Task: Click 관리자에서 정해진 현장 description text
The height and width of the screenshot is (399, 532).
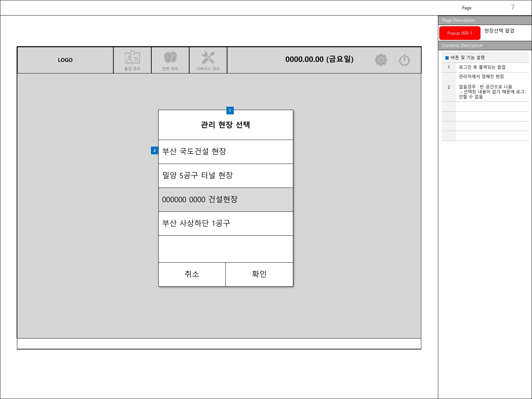Action: tap(481, 76)
